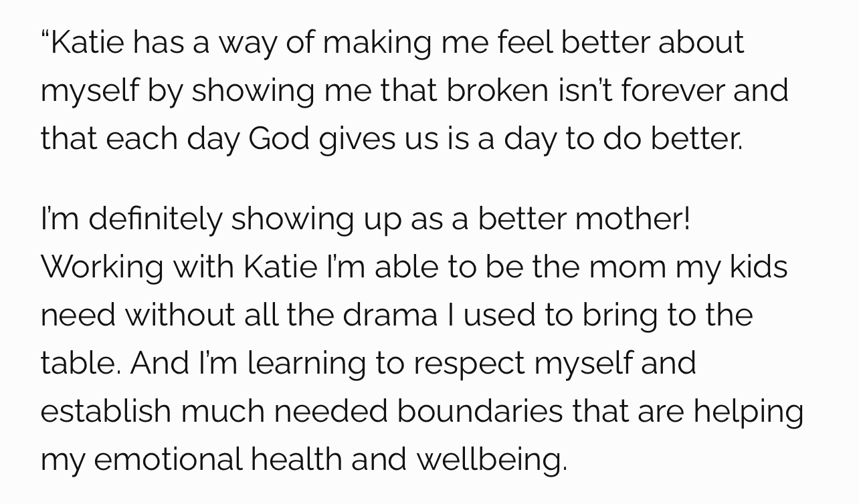
Task: Click the word "forever" in first paragraph
Action: point(673,90)
